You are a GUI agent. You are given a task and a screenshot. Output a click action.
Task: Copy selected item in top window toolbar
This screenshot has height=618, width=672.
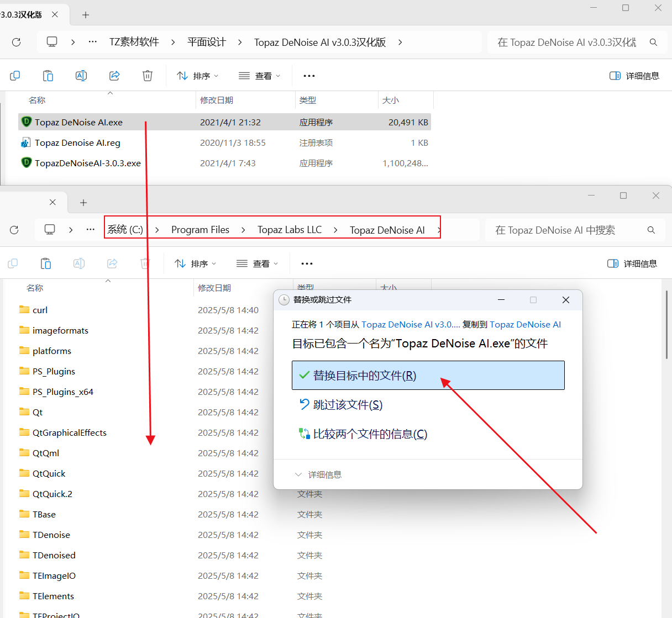click(15, 76)
